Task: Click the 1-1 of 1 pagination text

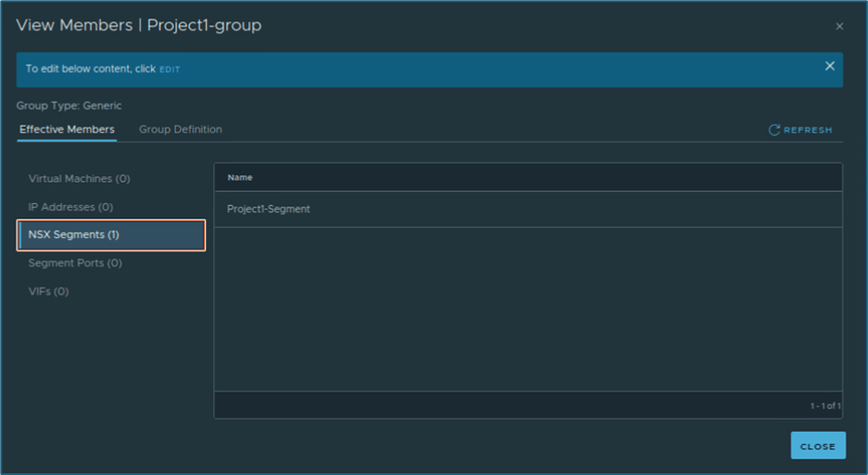Action: 825,405
